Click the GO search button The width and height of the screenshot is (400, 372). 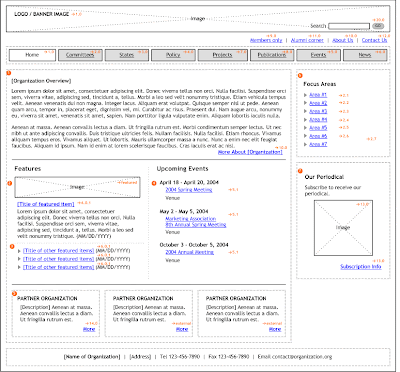point(378,26)
